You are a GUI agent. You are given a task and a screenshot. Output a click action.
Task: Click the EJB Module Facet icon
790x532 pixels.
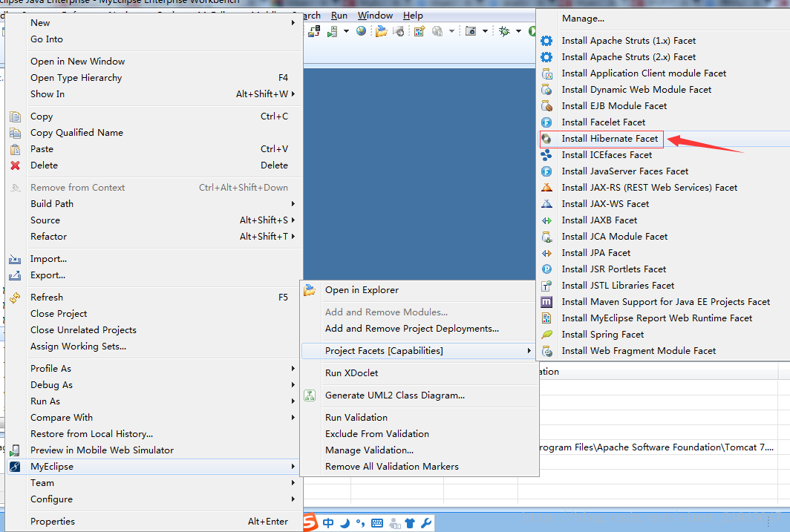pyautogui.click(x=546, y=105)
